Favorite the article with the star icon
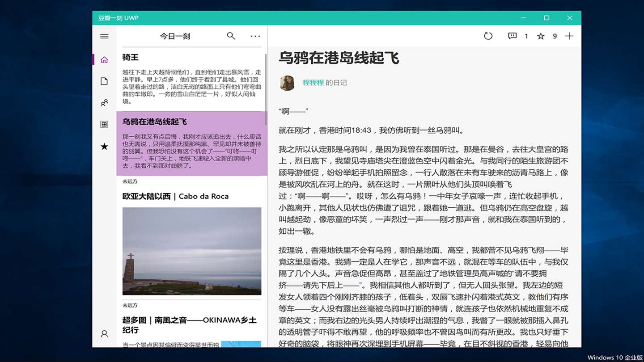 click(541, 36)
